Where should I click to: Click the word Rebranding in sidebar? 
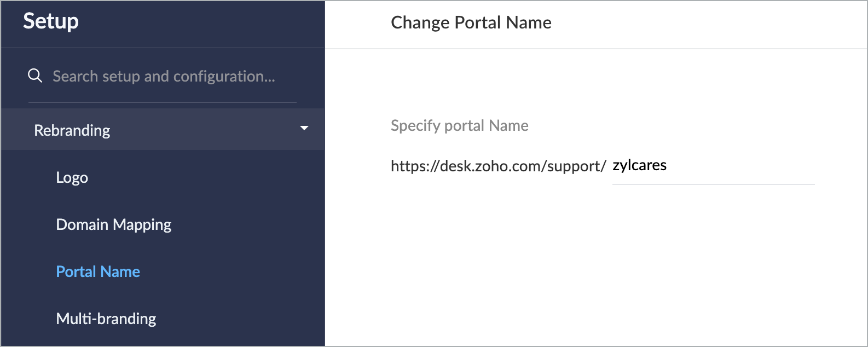(x=72, y=130)
